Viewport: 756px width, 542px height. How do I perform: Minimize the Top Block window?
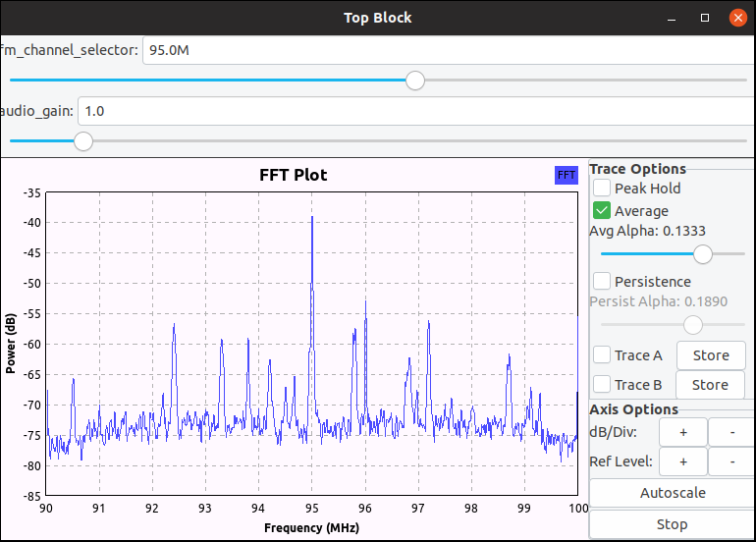click(x=672, y=19)
